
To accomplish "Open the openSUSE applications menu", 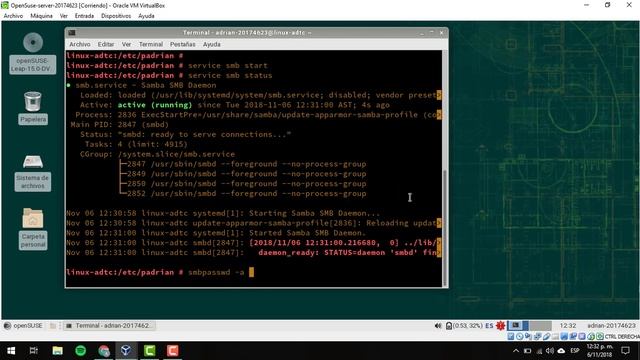I will (23, 326).
